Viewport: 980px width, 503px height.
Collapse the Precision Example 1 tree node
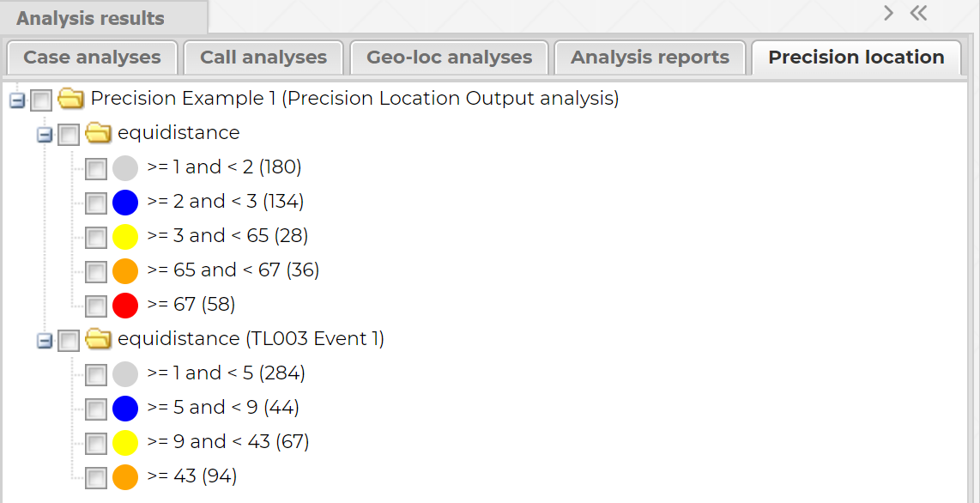click(15, 100)
